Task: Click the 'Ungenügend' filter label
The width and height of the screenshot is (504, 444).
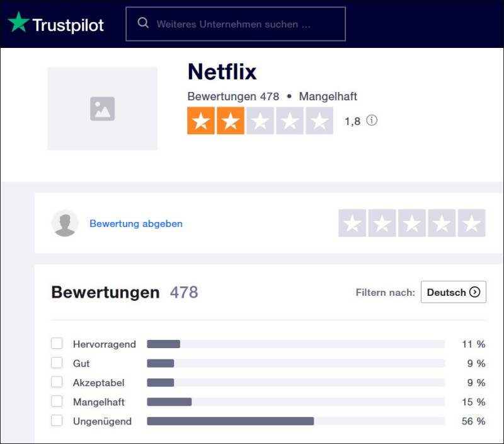Action: pyautogui.click(x=102, y=421)
